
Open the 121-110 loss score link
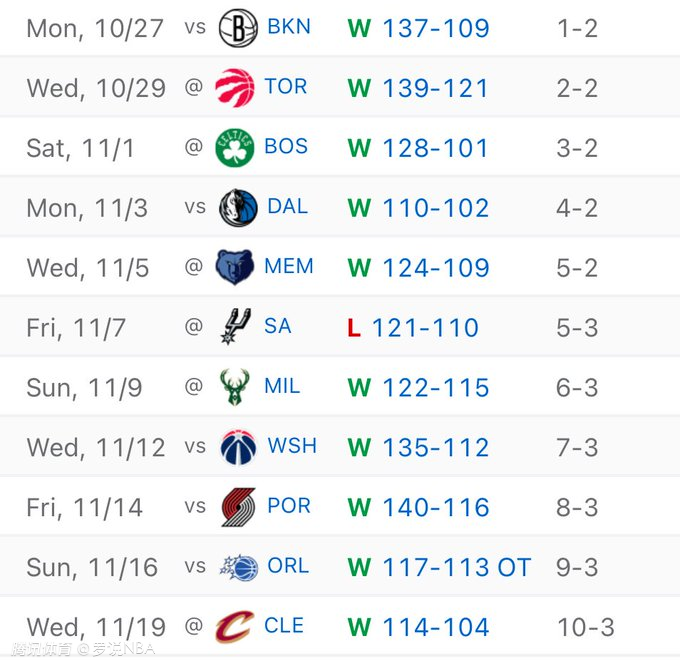[x=425, y=327]
